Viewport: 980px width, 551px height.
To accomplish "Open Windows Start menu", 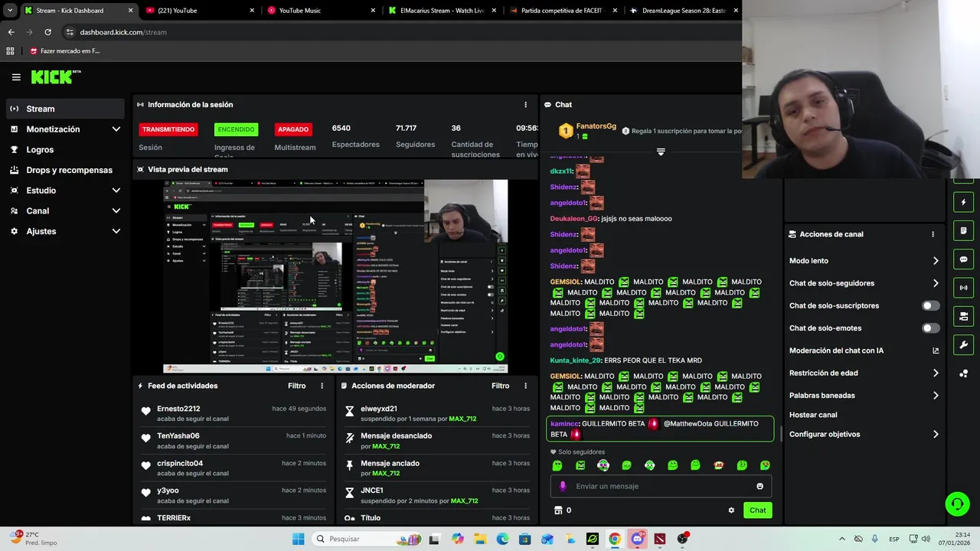I will coord(299,539).
